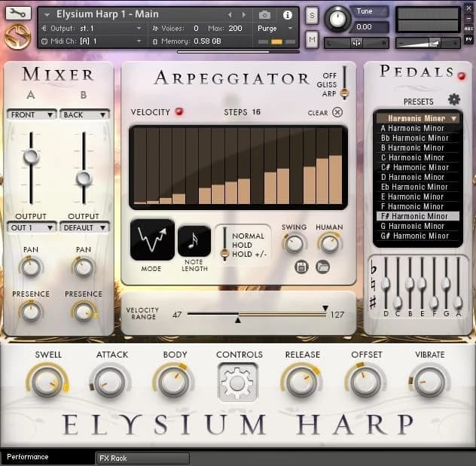The height and width of the screenshot is (466, 476).
Task: Open Mixer B BACK mic dropdown
Action: (84, 114)
